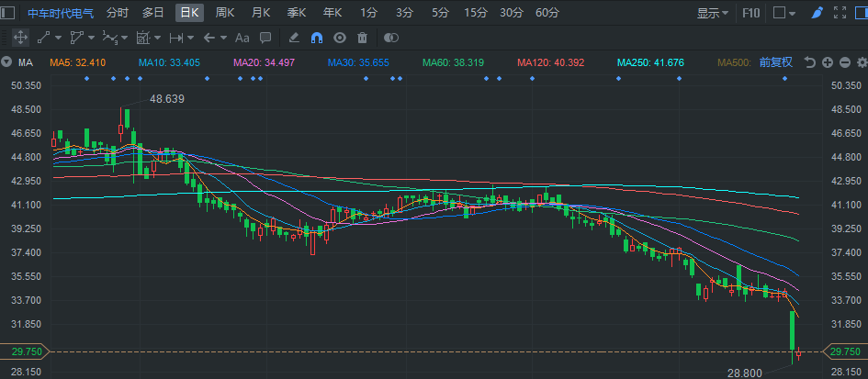Screen dimensions: 868x379
Task: Select the move crosshair cursor tool
Action: [x=20, y=38]
